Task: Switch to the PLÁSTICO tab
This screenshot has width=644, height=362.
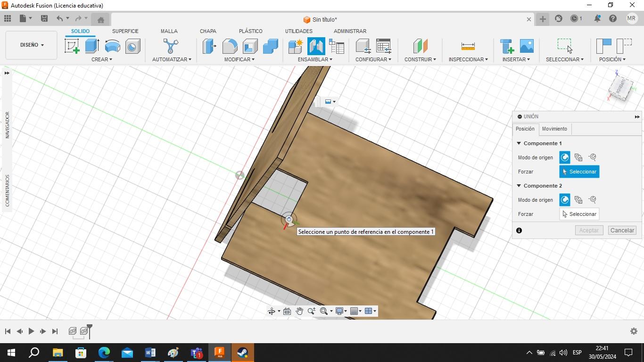Action: pos(250,31)
